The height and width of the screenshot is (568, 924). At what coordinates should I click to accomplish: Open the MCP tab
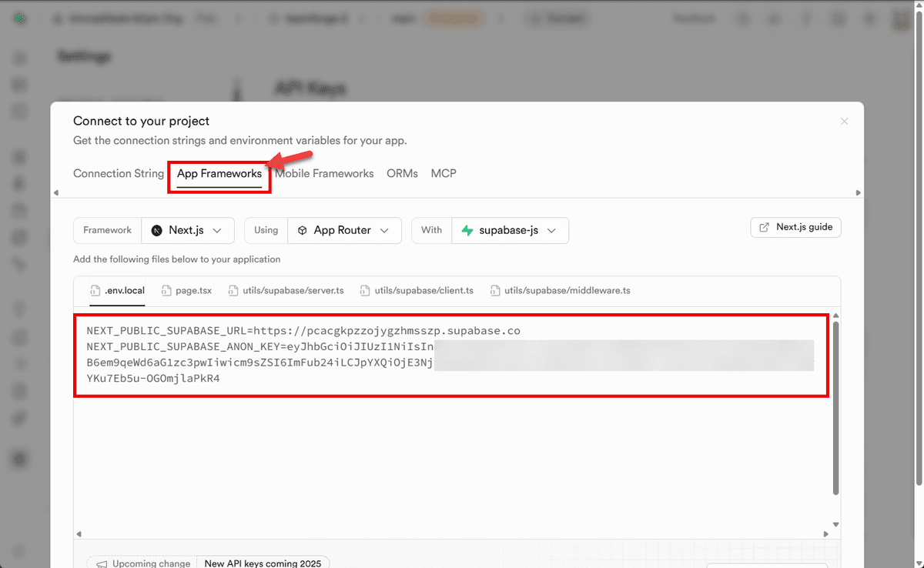point(444,173)
